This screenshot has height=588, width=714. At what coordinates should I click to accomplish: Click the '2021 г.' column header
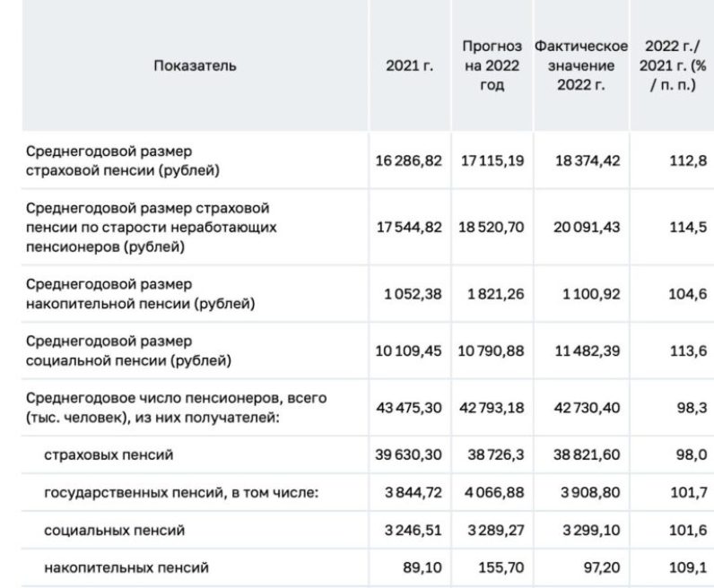pyautogui.click(x=409, y=65)
